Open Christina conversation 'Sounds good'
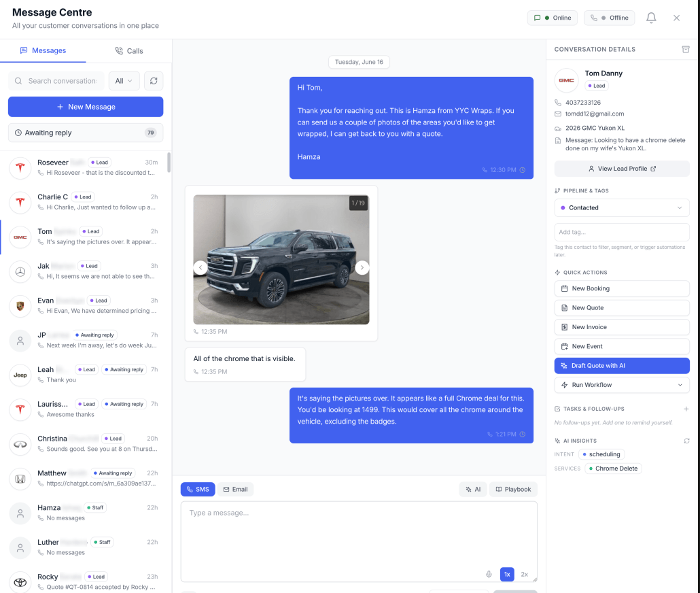The height and width of the screenshot is (593, 700). click(86, 444)
